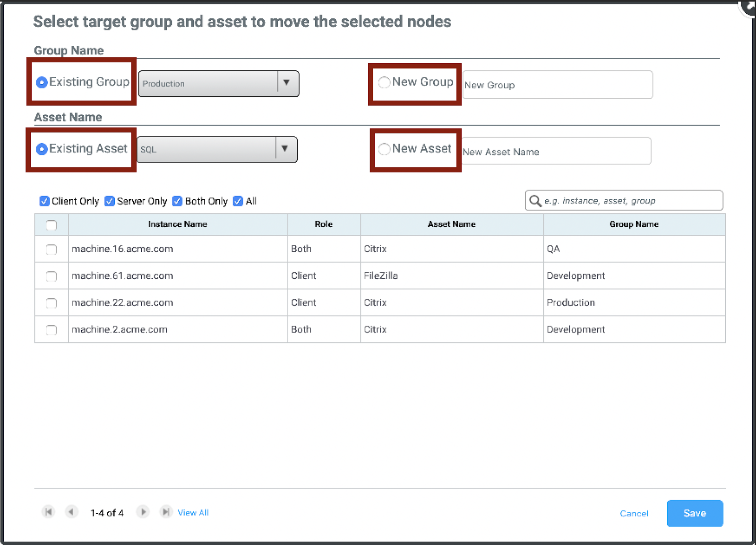This screenshot has height=545, width=756.
Task: Check the box for machine.16.acme.com
Action: point(52,249)
